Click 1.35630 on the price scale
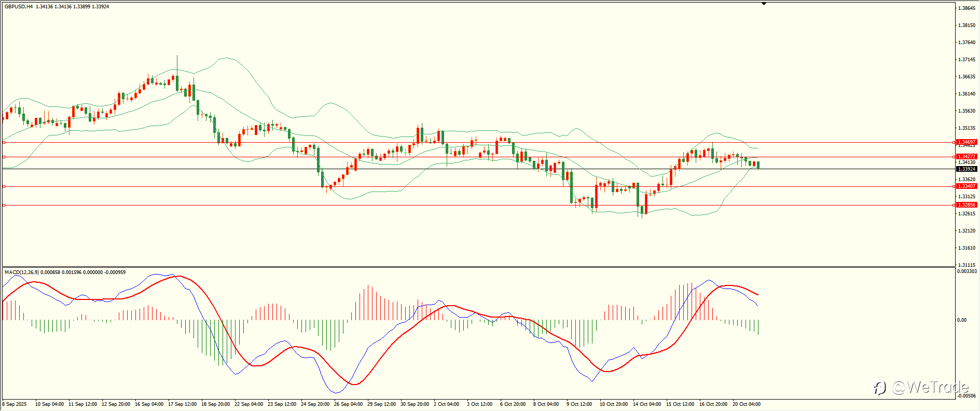 coord(967,111)
